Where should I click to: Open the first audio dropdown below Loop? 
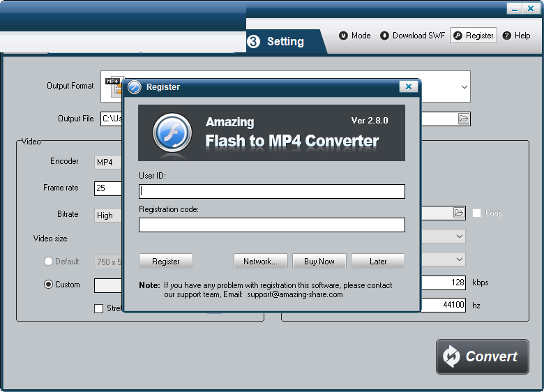[x=460, y=236]
